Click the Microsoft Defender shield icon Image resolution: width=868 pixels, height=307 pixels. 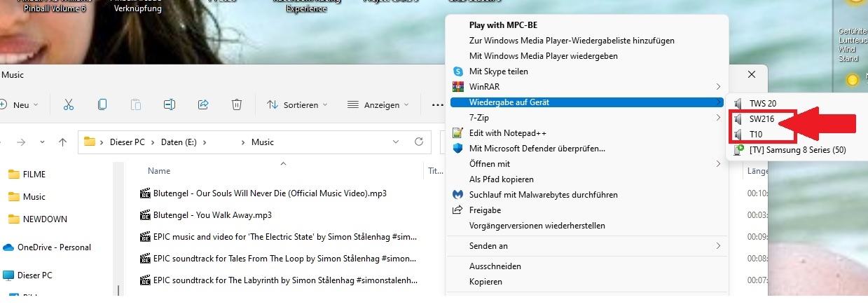458,149
